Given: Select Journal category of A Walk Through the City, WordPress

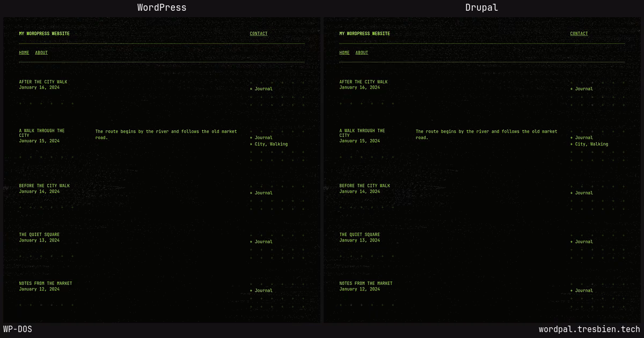Looking at the screenshot, I should [264, 137].
